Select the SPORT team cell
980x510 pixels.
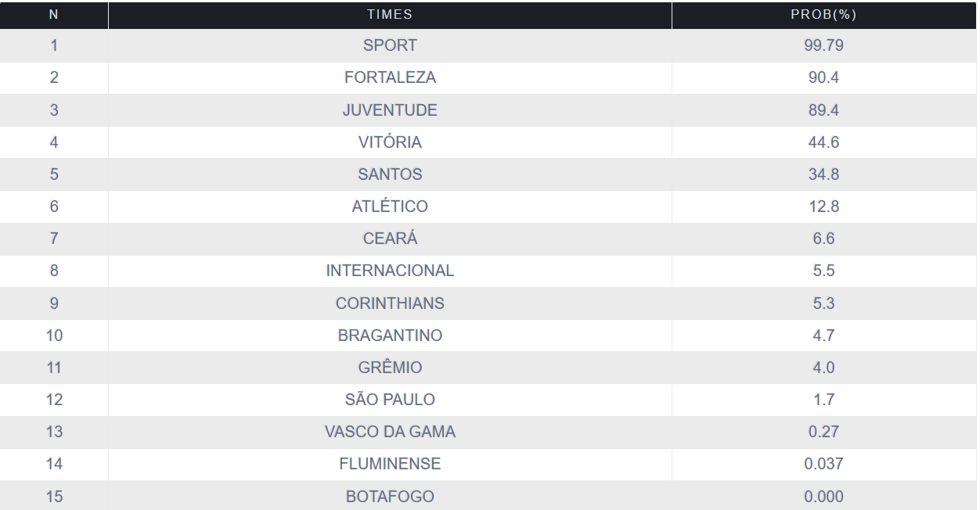tap(390, 45)
